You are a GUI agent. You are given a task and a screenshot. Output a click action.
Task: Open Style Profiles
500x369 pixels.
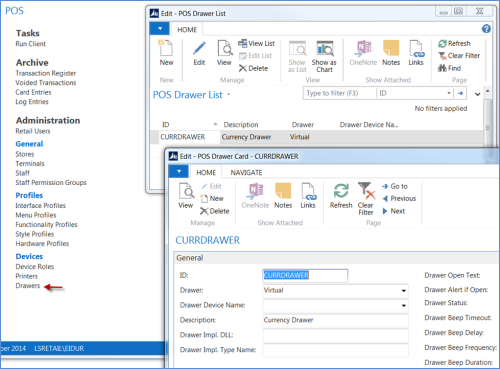click(35, 234)
